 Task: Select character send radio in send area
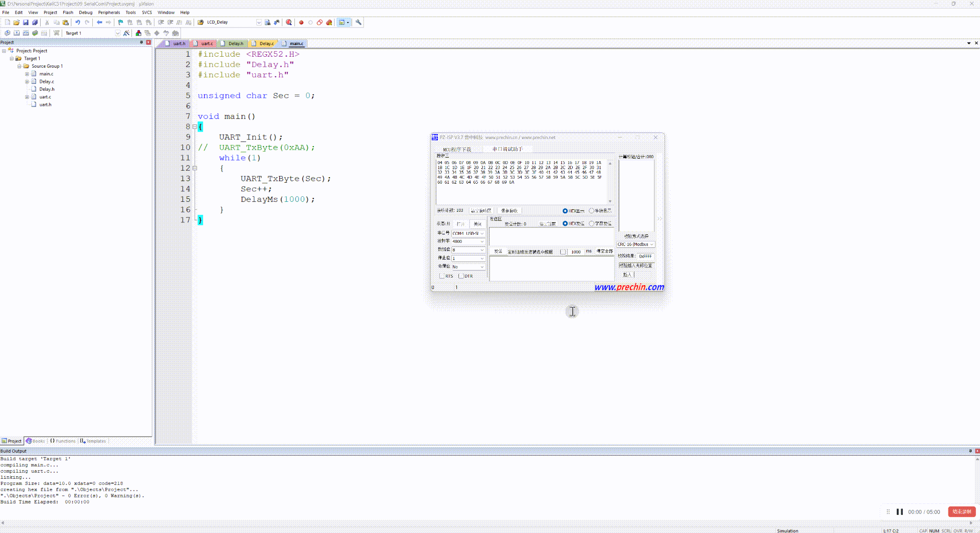pyautogui.click(x=591, y=223)
